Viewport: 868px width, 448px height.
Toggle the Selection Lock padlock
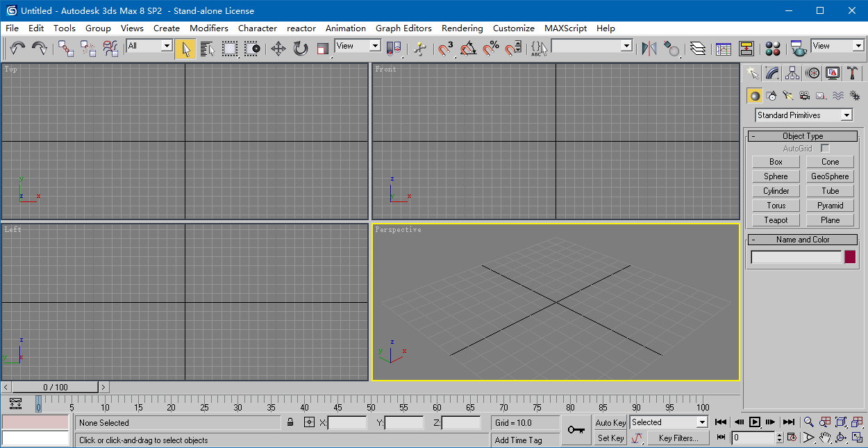click(x=290, y=422)
